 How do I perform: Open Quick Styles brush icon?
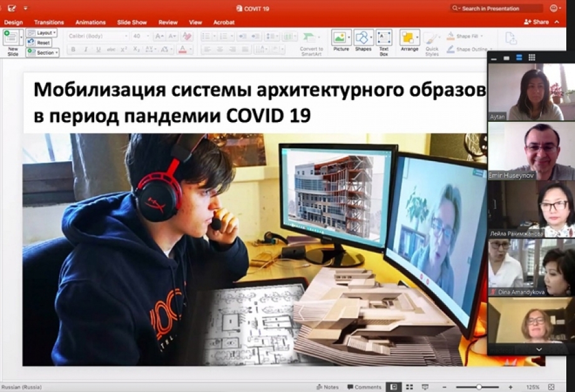click(x=432, y=39)
